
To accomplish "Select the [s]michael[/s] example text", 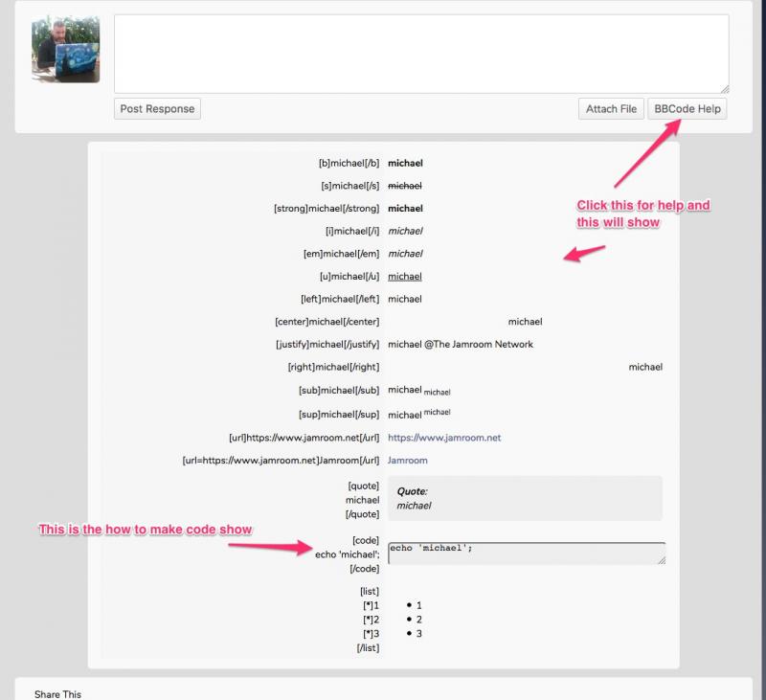I will [x=349, y=186].
